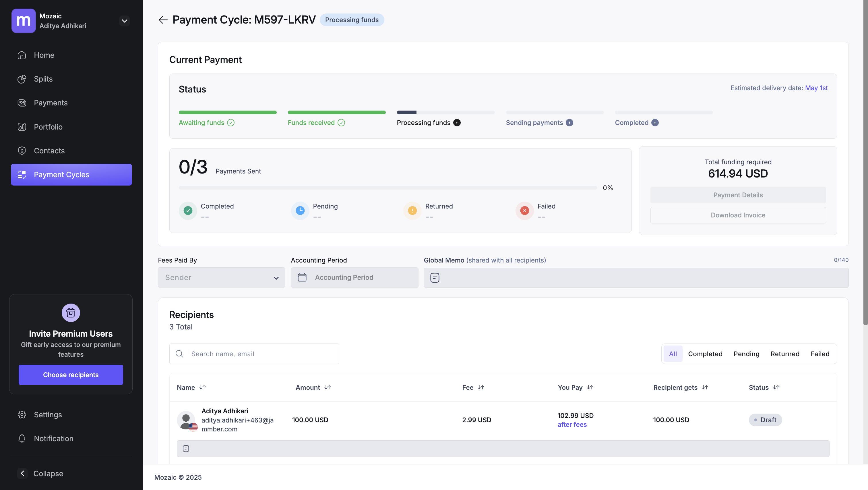Click the back arrow next to Payment Cycle title
The width and height of the screenshot is (868, 490).
[163, 20]
